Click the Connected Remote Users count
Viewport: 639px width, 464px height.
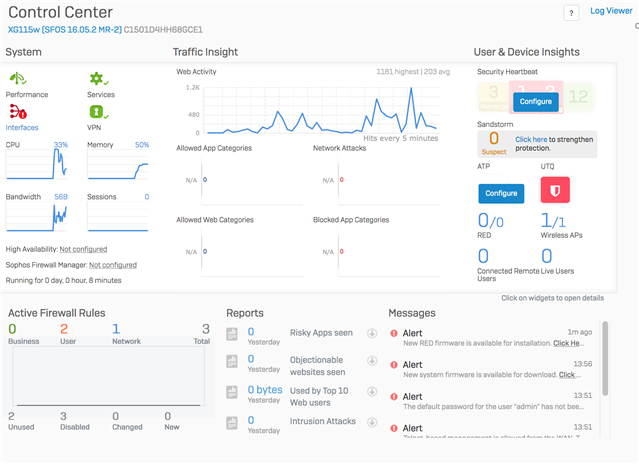[483, 256]
